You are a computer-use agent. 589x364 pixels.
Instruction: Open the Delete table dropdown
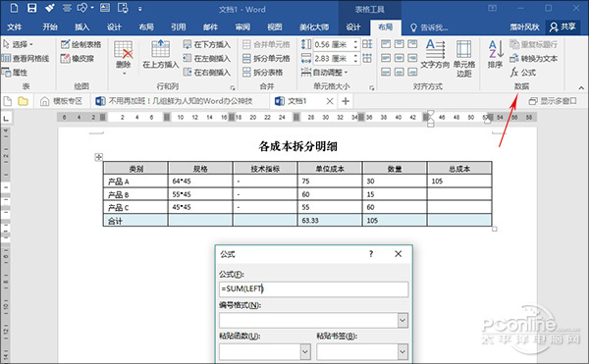(124, 58)
